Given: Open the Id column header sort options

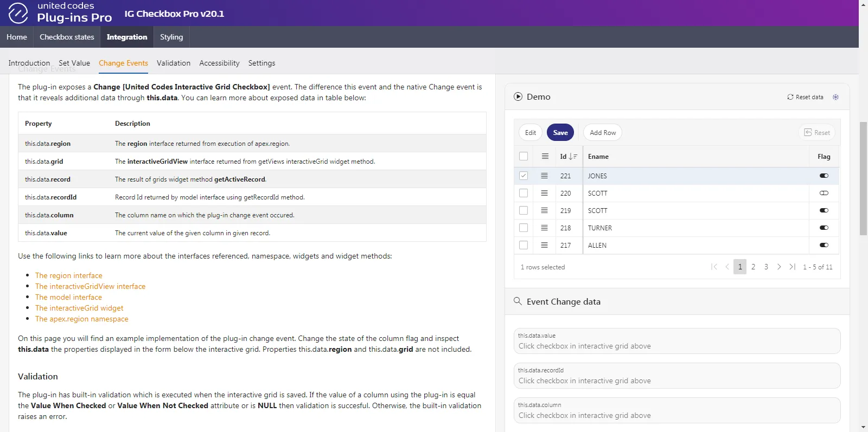Looking at the screenshot, I should [x=568, y=156].
